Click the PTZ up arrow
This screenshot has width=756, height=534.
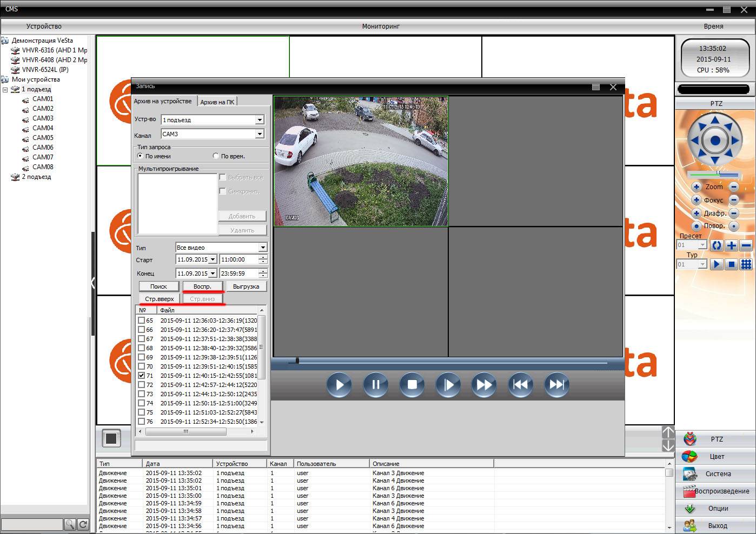[x=715, y=120]
